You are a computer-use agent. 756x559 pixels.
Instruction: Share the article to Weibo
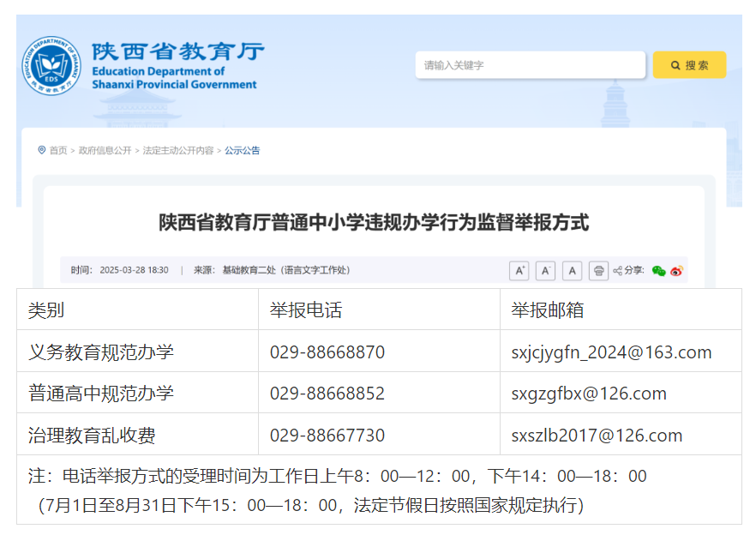678,271
